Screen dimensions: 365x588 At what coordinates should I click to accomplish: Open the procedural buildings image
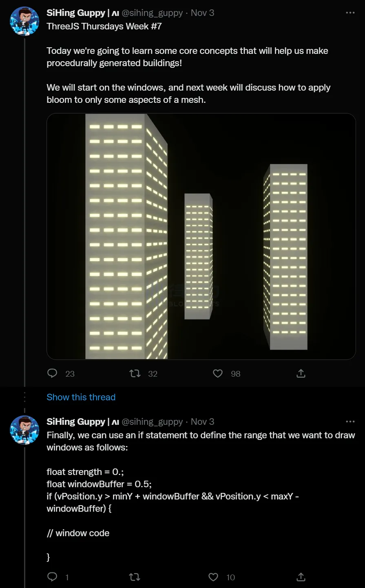[x=201, y=236]
